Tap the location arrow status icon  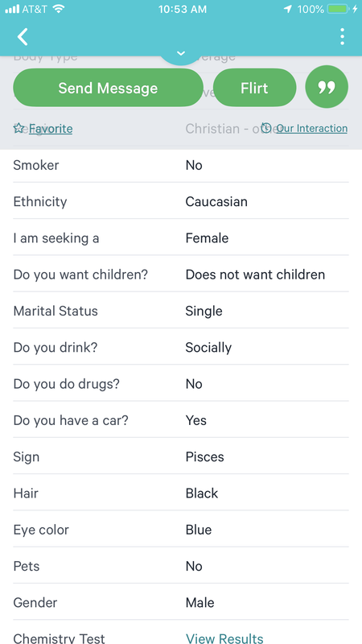[288, 9]
